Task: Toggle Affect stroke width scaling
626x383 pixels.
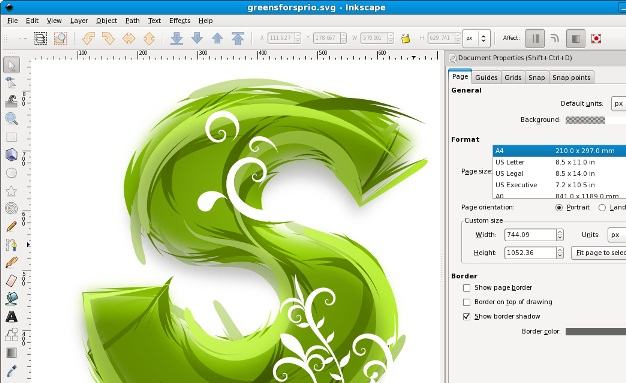Action: [x=535, y=38]
